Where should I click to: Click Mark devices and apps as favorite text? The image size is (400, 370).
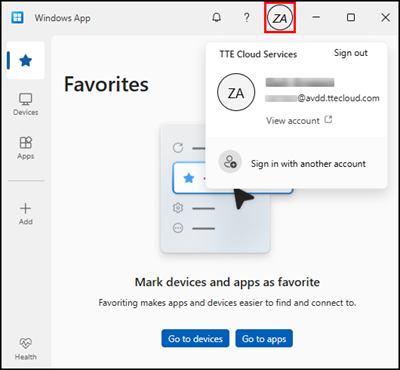227,282
